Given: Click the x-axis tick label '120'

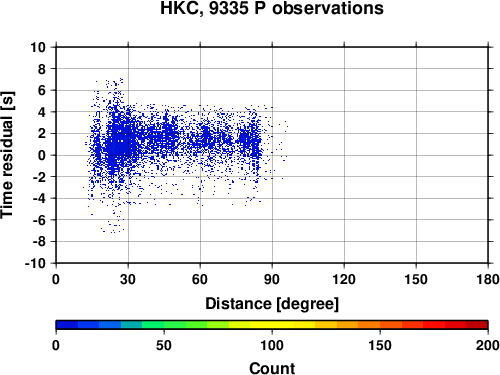Looking at the screenshot, I should 344,279.
